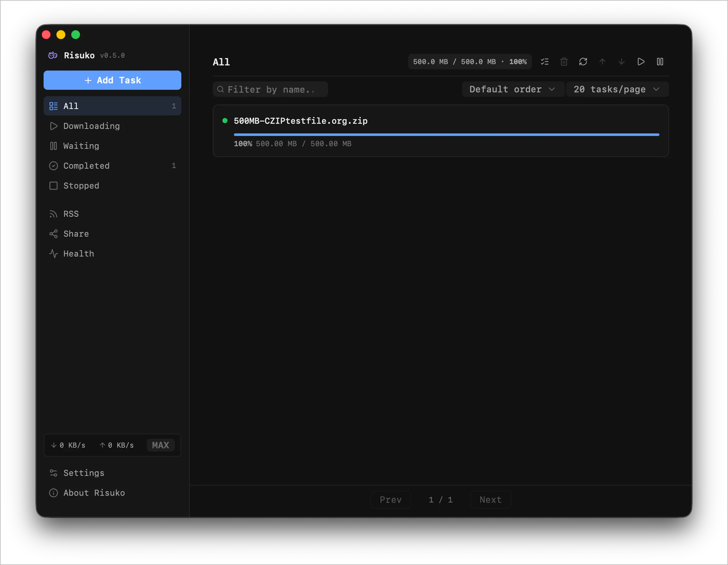Viewport: 728px width, 565px height.
Task: Click the pause all icon
Action: click(x=660, y=62)
